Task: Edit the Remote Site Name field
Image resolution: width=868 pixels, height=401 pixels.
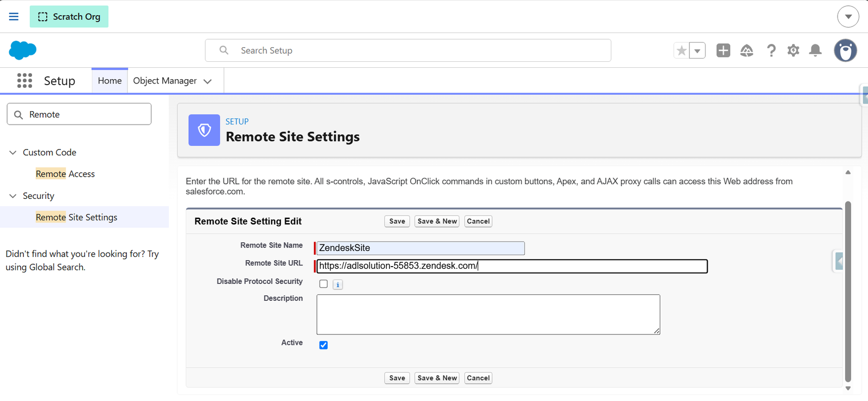Action: point(420,248)
